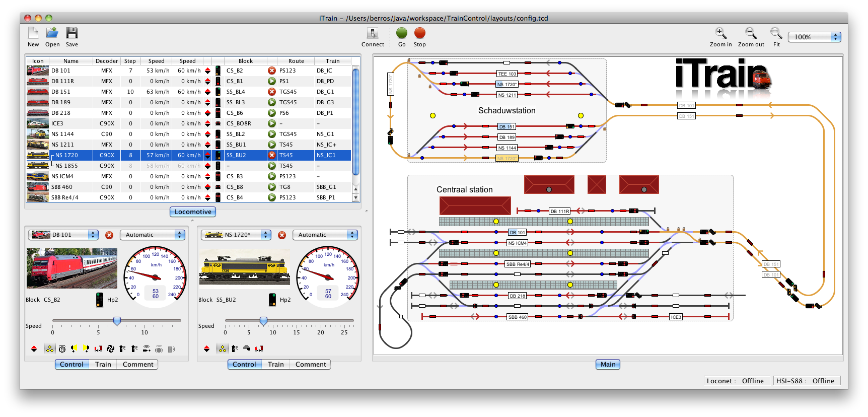The width and height of the screenshot is (868, 417).
Task: Toggle headlights function for NS 1720
Action: tap(222, 349)
